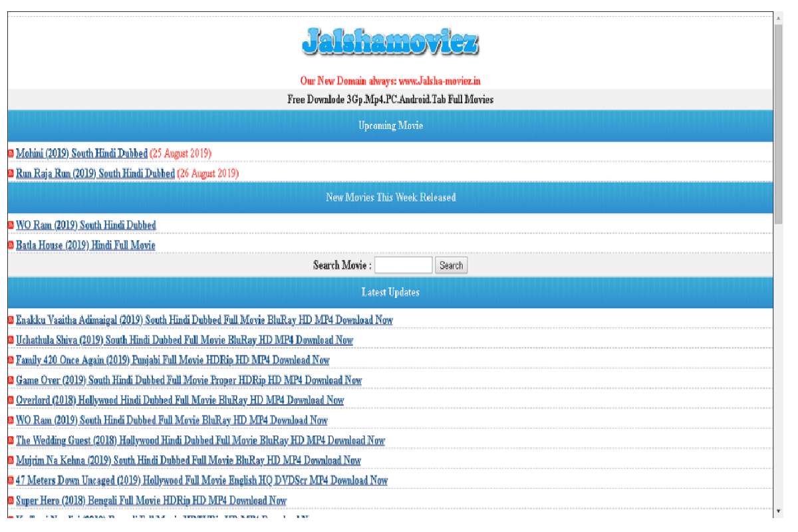Click the red icon beside Run Raja Run
798x532 pixels.
point(11,174)
